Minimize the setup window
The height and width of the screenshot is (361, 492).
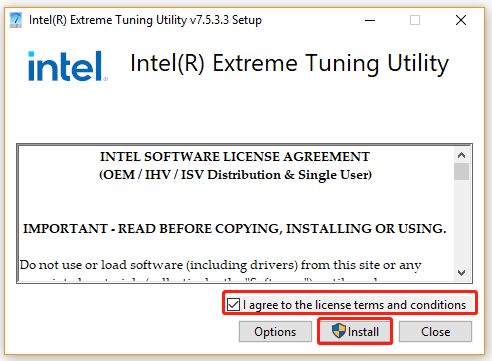(370, 20)
